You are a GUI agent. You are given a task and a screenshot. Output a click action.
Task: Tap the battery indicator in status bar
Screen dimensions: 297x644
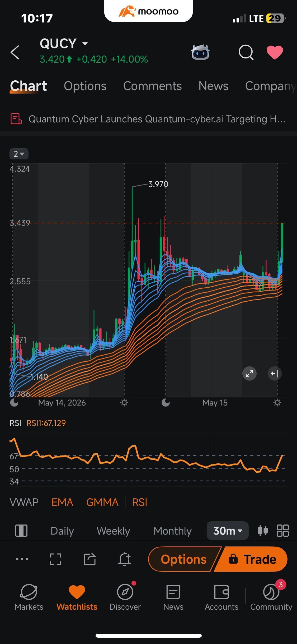[x=276, y=19]
